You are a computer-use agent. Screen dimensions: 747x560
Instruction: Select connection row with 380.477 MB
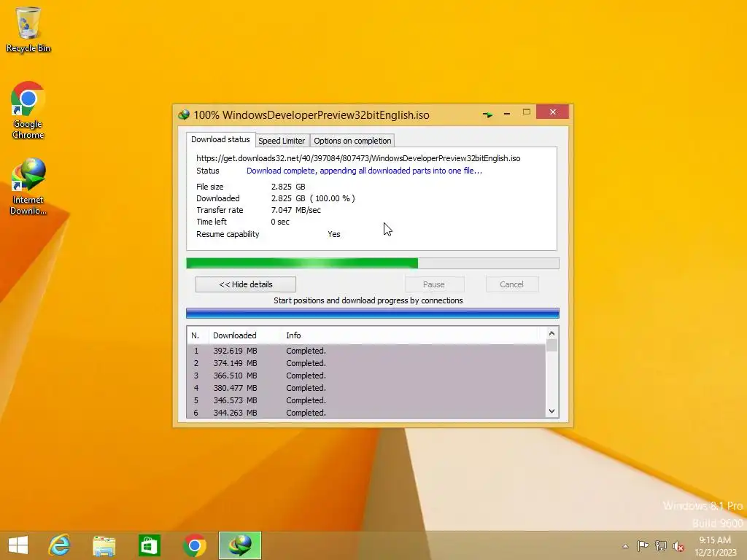coord(366,388)
